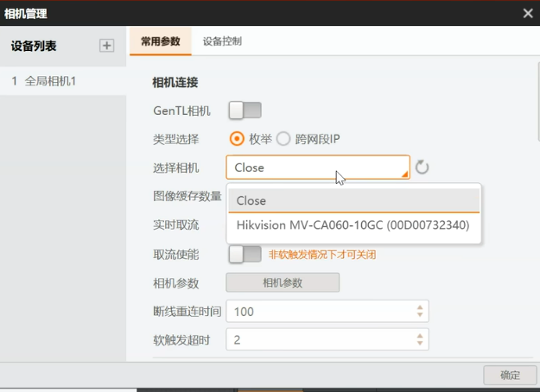Click the vertical scrollbar of the parameters panel
The height and width of the screenshot is (392, 540).
pos(538,102)
